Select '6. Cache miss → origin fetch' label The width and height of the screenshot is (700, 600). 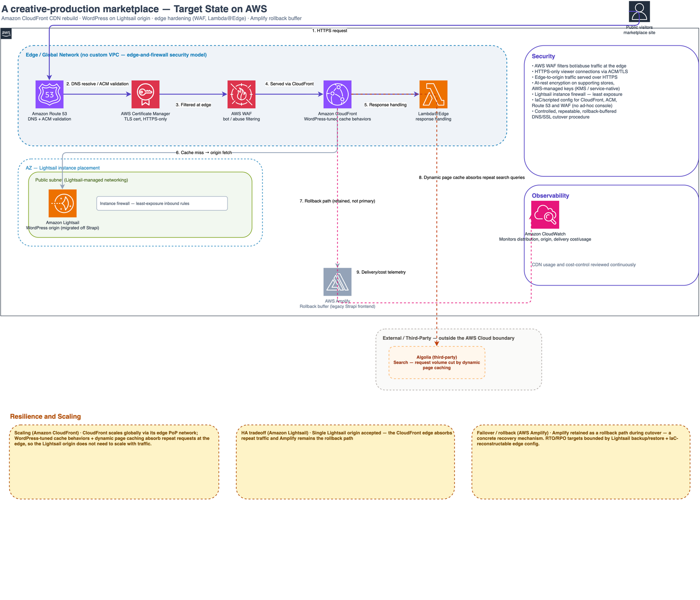[x=204, y=153]
